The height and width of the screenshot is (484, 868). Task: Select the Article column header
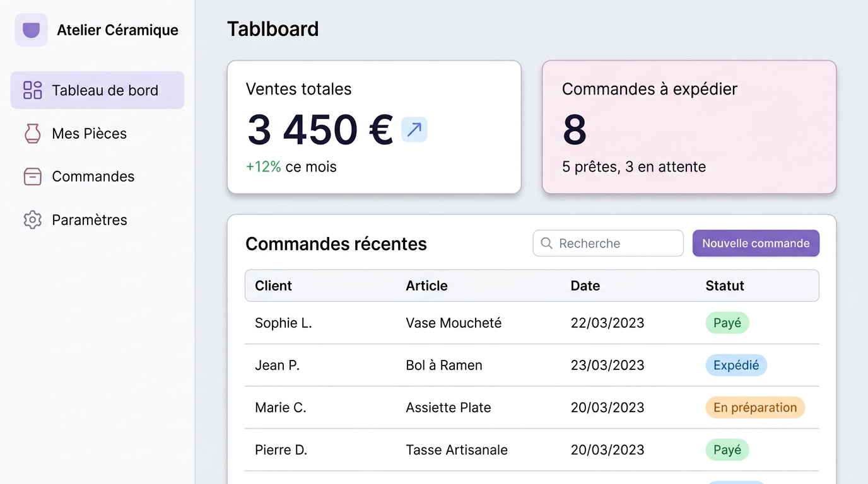click(426, 285)
